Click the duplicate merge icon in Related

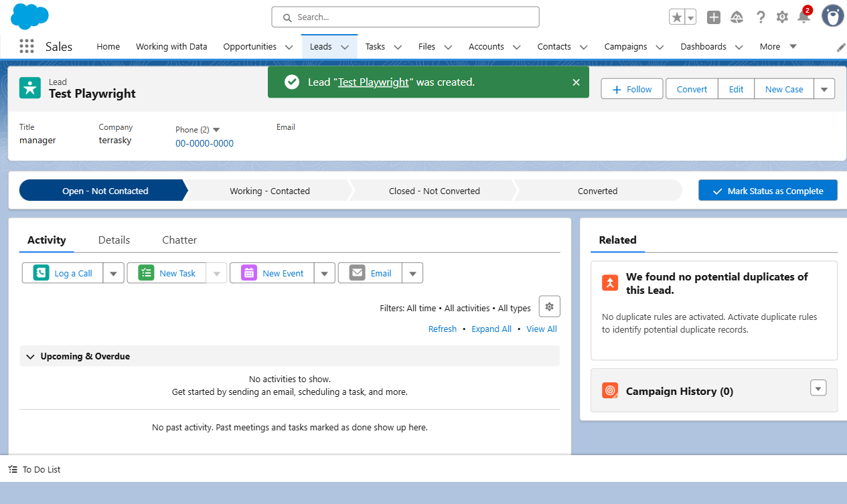click(610, 282)
